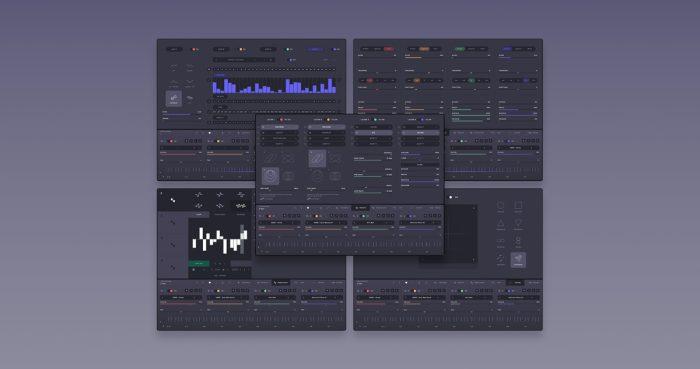
Task: Click the orange layer knob in bottom-right window mixer
Action: (415, 291)
